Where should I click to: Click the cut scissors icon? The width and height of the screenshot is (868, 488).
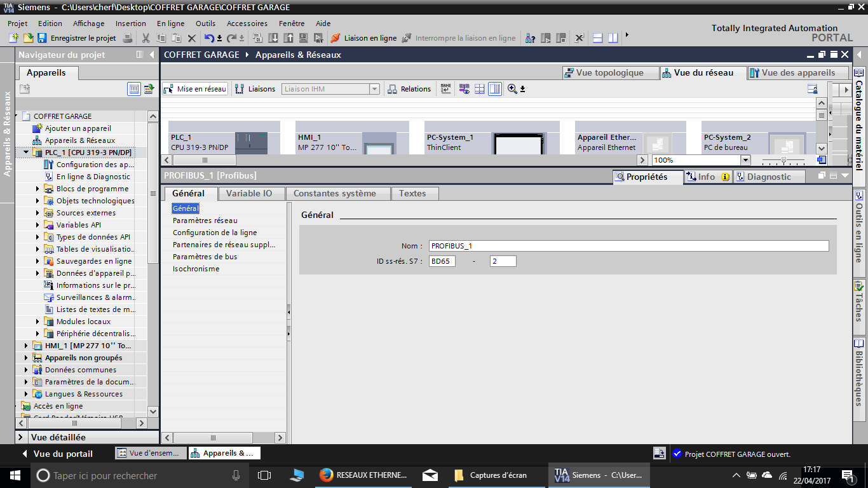coord(146,38)
